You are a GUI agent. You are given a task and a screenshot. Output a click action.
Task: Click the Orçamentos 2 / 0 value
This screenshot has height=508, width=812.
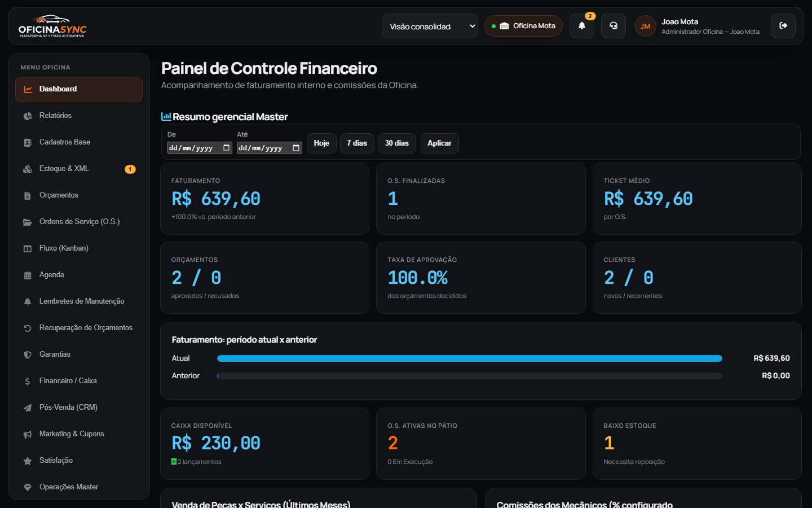click(x=196, y=278)
